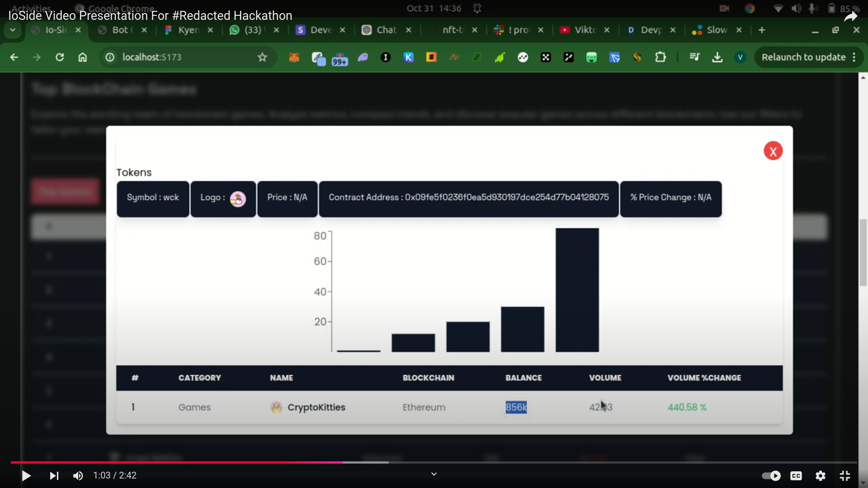Click the YouTube play button
This screenshot has width=868, height=488.
click(26, 475)
